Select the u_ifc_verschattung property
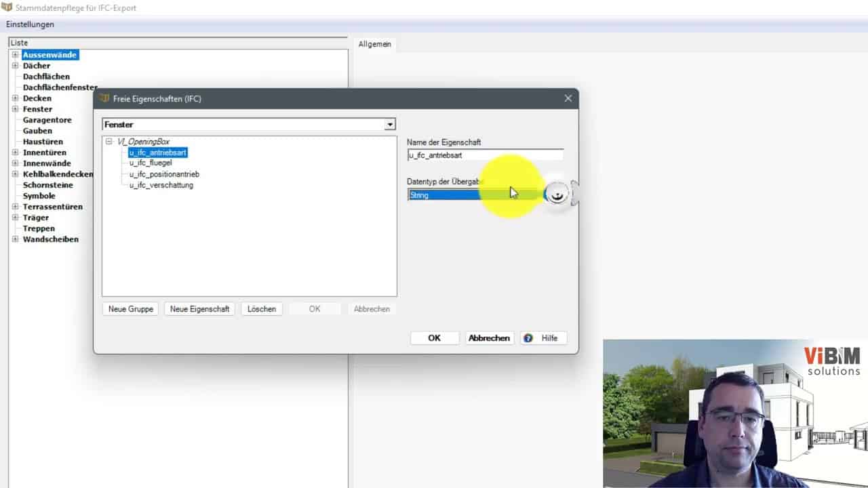868x488 pixels. [x=161, y=185]
